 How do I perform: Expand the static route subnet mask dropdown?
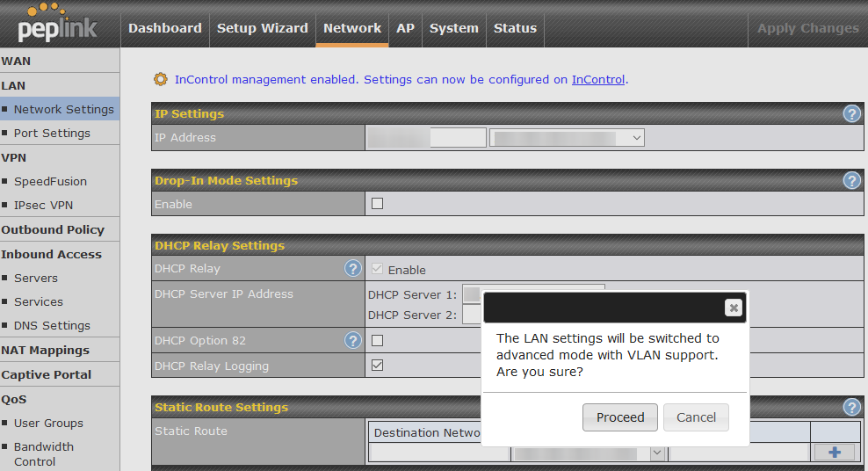[589, 453]
